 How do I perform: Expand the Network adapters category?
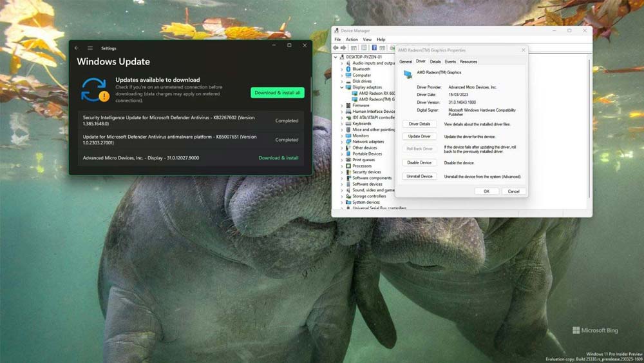342,142
